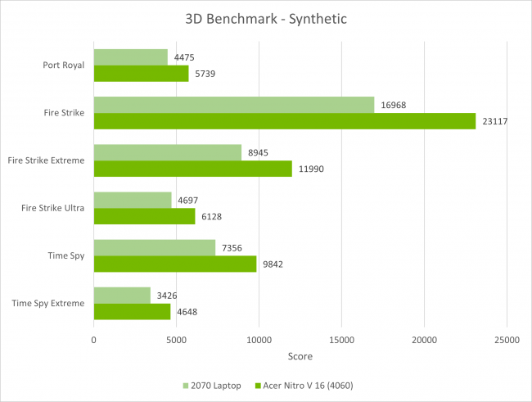The image size is (532, 402).
Task: Select the '2070 Laptop' legend text
Action: click(x=216, y=386)
